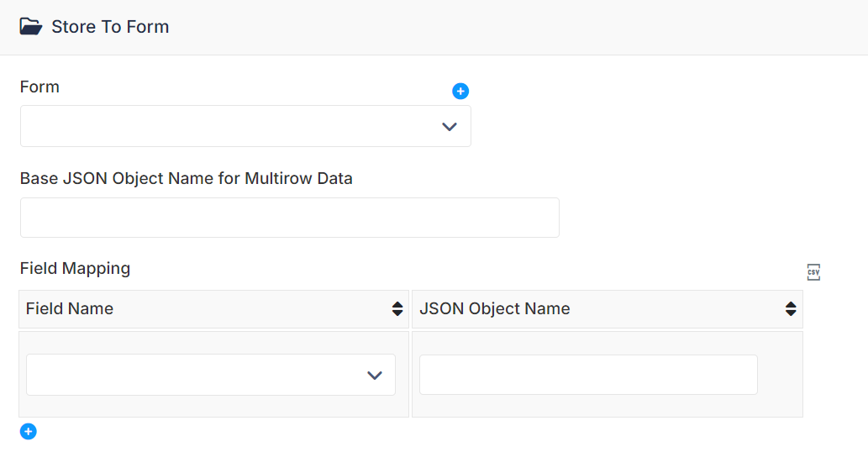The height and width of the screenshot is (452, 868).
Task: Focus the Base JSON Object Name input
Action: coord(290,218)
